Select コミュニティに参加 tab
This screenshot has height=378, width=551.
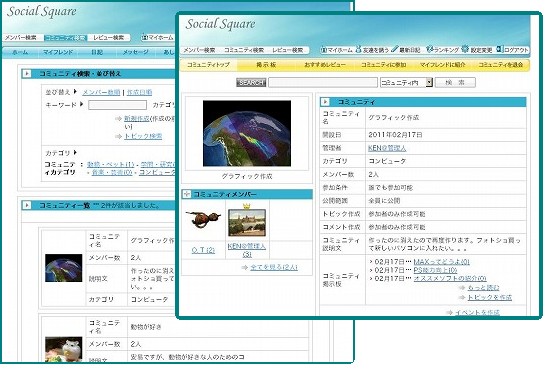tap(383, 65)
